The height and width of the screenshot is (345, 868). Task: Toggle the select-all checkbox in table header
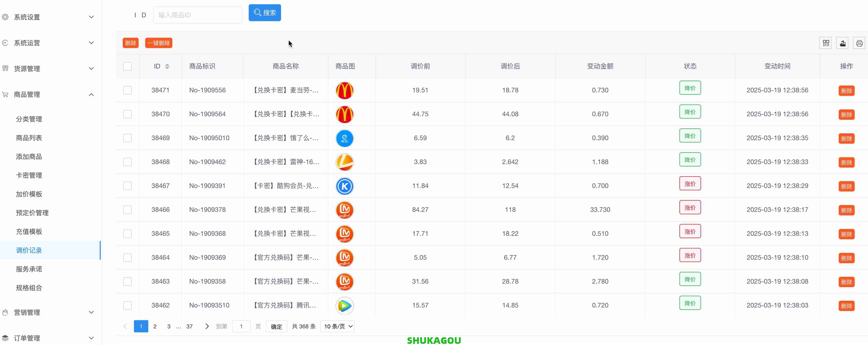[127, 66]
